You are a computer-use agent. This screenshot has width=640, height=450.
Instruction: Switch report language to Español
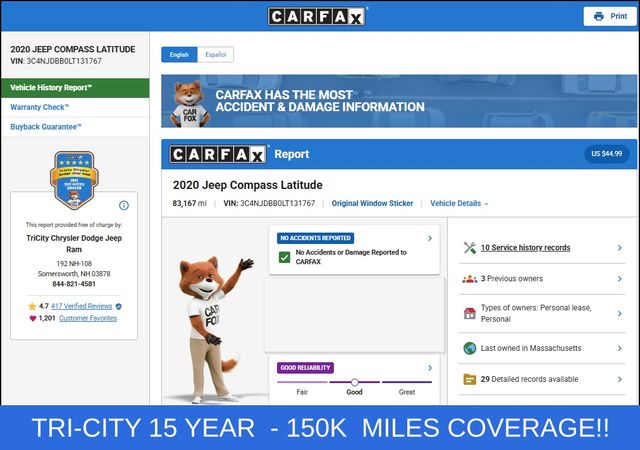215,54
